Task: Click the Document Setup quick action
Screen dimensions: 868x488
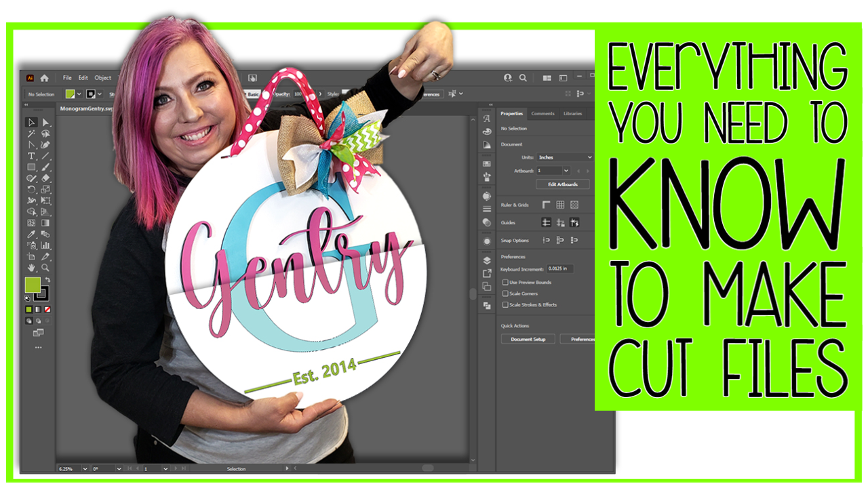Action: pyautogui.click(x=528, y=339)
